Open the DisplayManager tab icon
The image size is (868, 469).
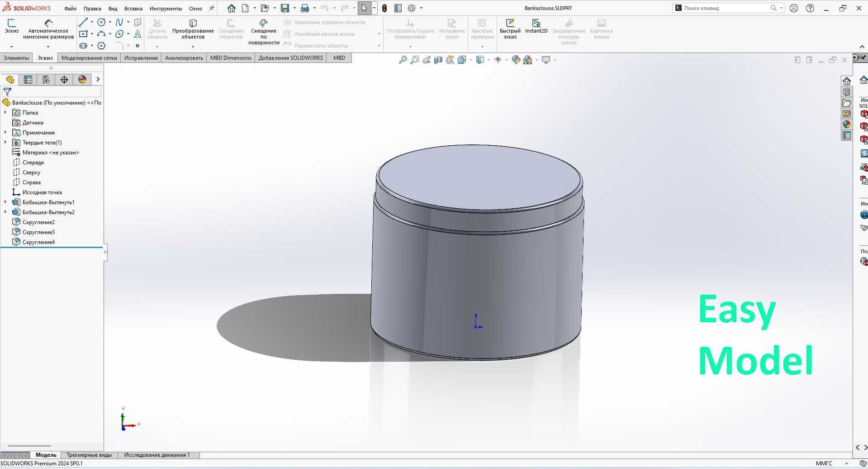tap(82, 80)
